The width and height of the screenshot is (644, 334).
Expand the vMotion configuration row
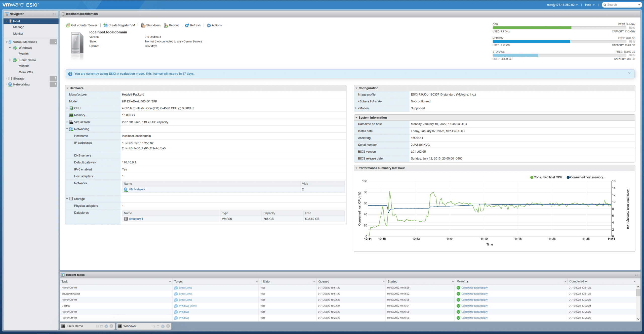(356, 108)
